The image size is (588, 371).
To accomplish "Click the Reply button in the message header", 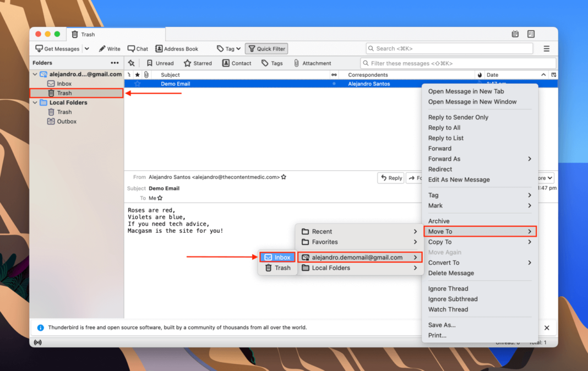I will click(x=390, y=177).
